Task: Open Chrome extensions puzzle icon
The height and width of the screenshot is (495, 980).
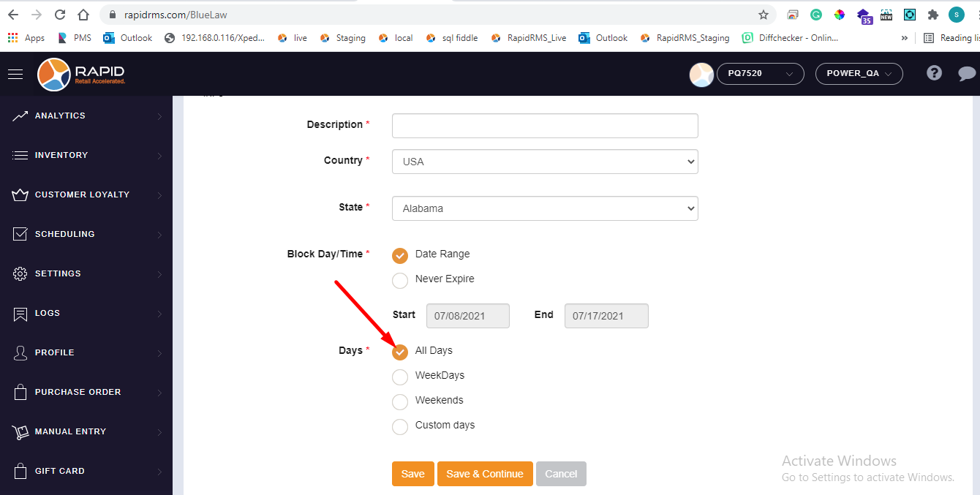Action: click(932, 15)
